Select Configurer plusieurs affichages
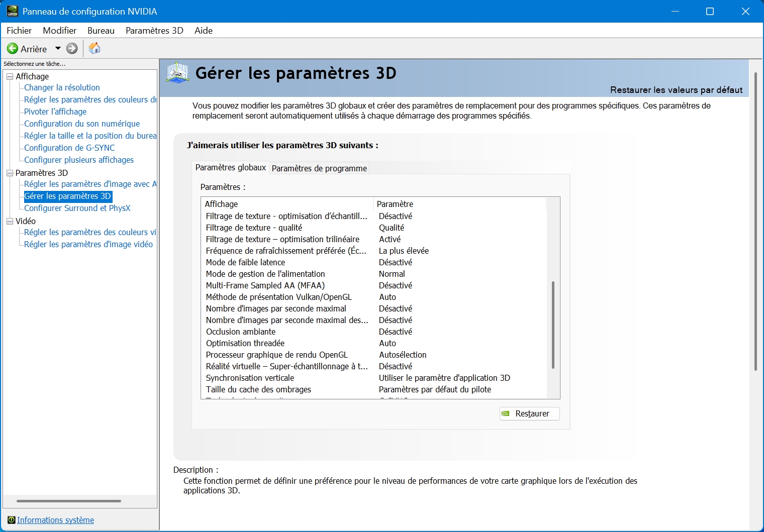The width and height of the screenshot is (764, 532). tap(79, 160)
